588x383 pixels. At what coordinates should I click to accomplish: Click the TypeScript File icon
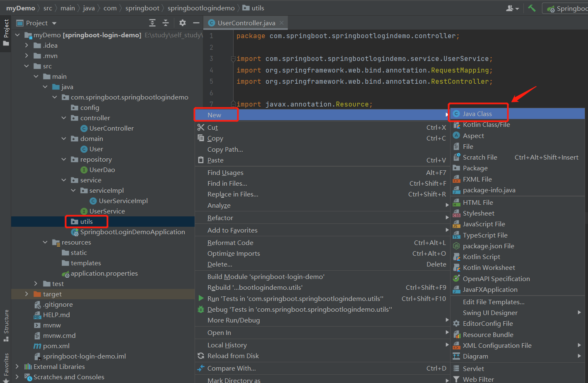click(x=456, y=235)
